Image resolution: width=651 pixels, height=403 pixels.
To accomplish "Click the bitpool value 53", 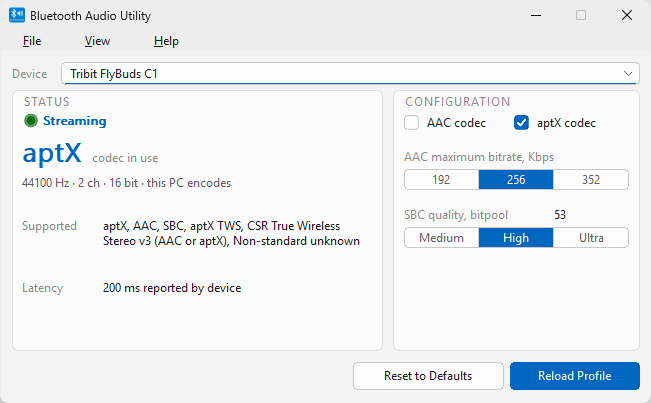I will (560, 215).
